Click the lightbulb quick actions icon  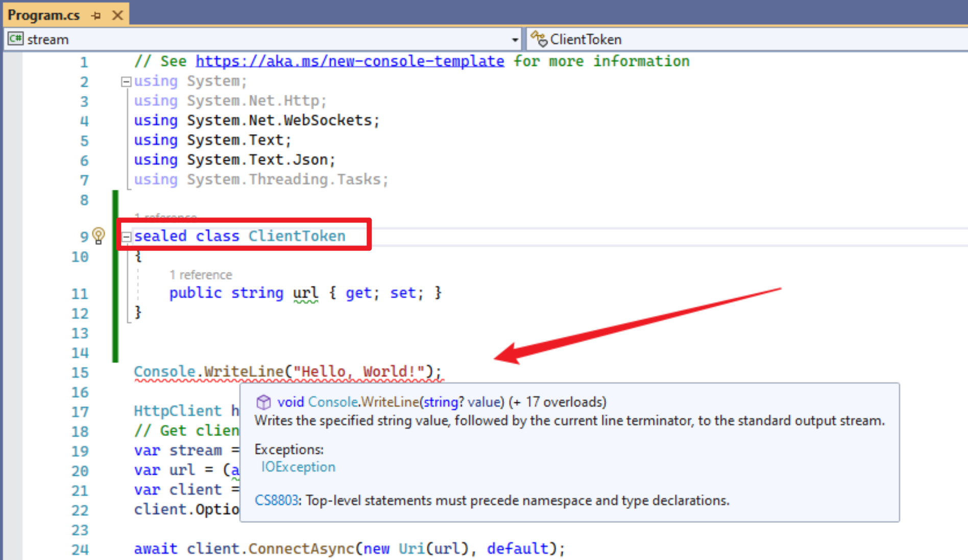(x=99, y=235)
